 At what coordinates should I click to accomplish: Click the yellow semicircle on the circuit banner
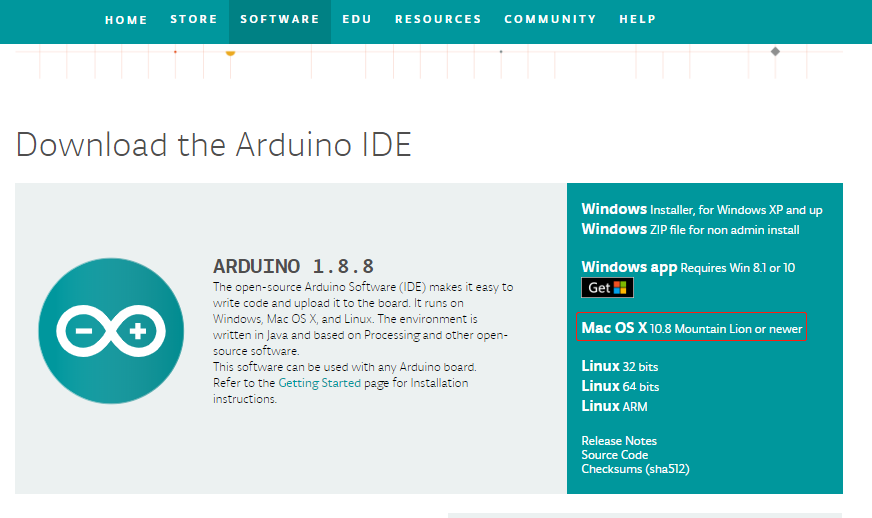[x=230, y=53]
